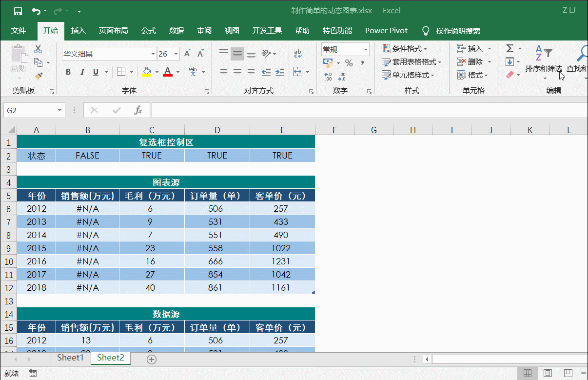
Task: Decrease decimal places
Action: [342, 77]
